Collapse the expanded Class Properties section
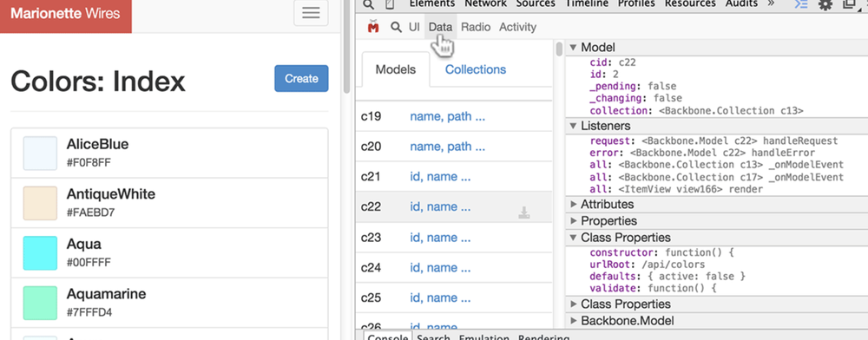Screen dimensions: 868x340 coord(574,238)
